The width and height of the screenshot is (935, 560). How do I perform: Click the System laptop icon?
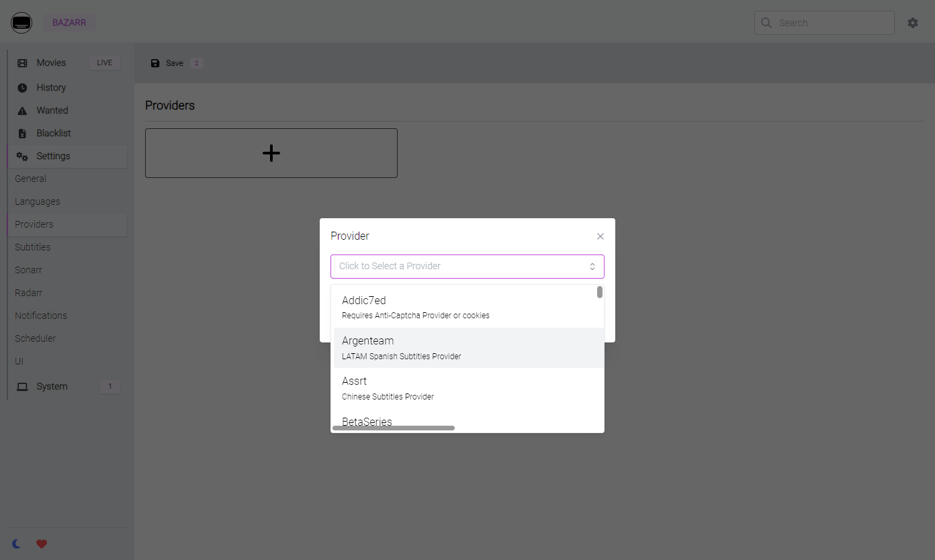click(22, 387)
